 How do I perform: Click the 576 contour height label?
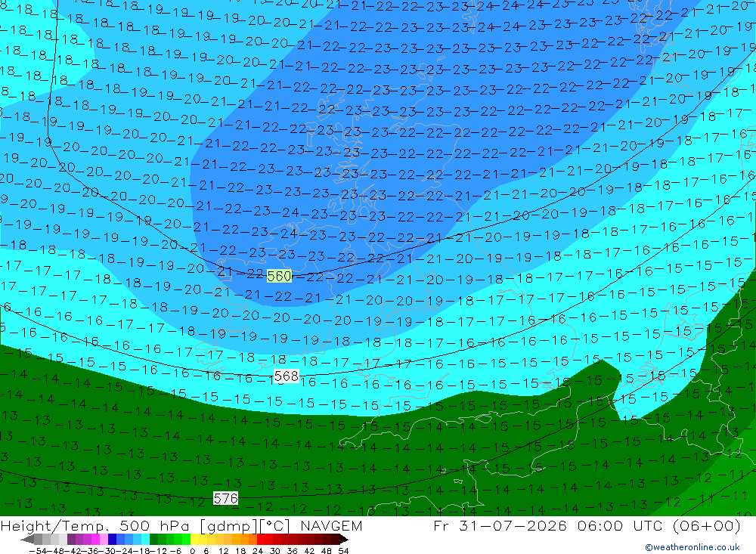point(225,499)
